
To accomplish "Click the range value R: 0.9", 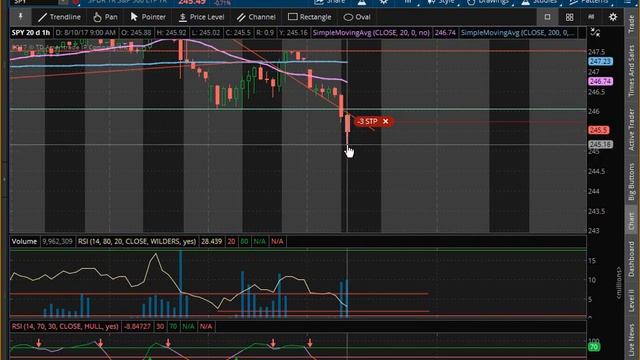I will (x=265, y=32).
